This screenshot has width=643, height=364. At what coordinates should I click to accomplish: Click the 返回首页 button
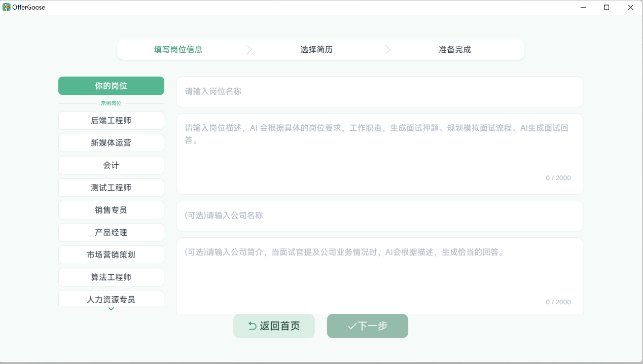coord(274,326)
